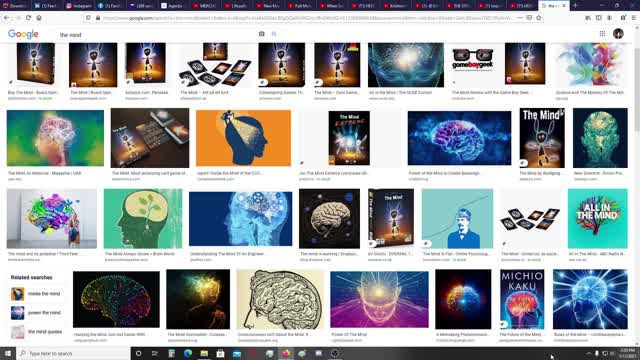640x360 pixels.
Task: Reload the page with the refresh icon
Action: click(x=28, y=18)
